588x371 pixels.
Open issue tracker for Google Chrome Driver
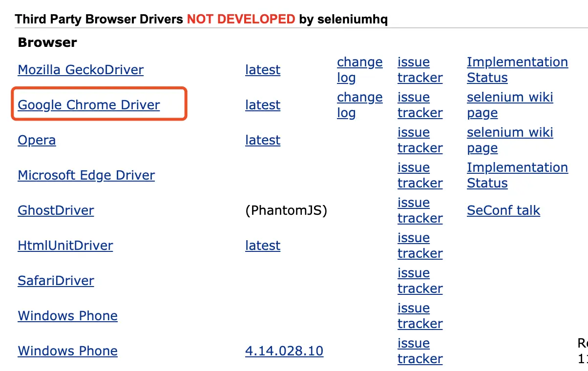(420, 105)
